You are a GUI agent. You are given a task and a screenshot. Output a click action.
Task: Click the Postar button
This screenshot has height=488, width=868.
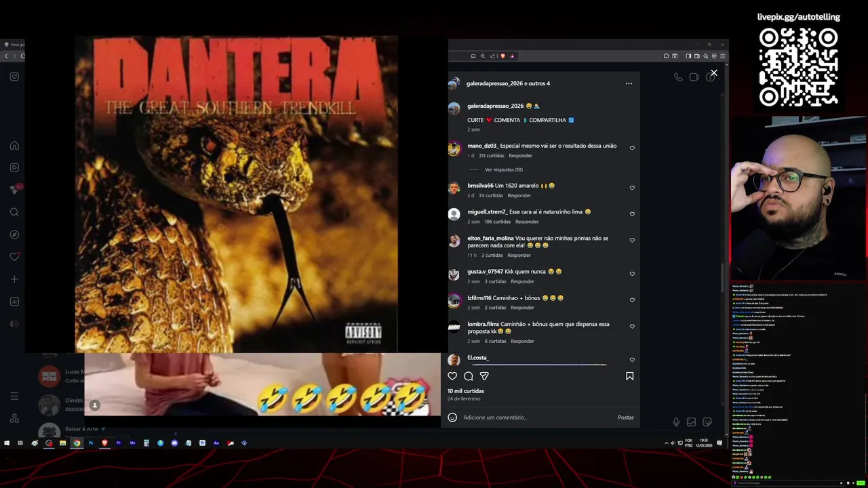tap(626, 418)
